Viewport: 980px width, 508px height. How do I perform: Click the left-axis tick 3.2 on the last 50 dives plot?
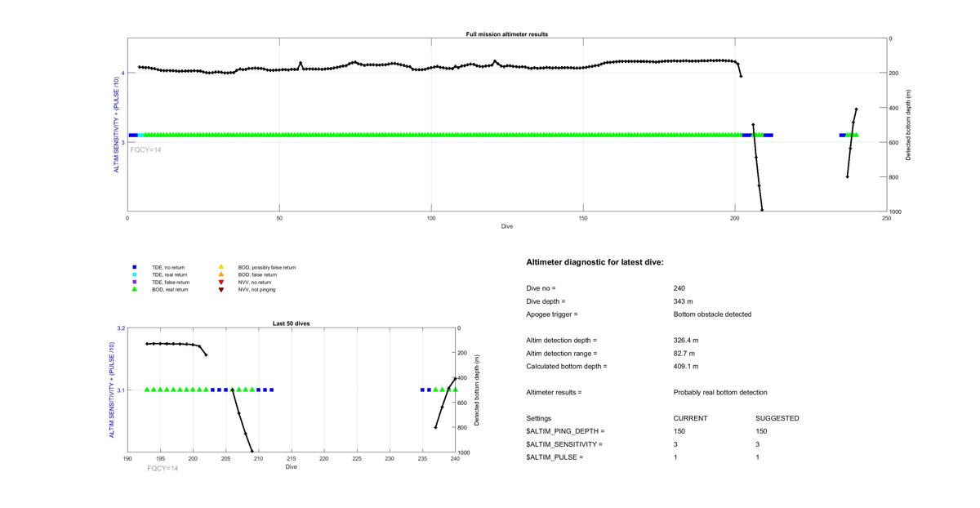121,328
